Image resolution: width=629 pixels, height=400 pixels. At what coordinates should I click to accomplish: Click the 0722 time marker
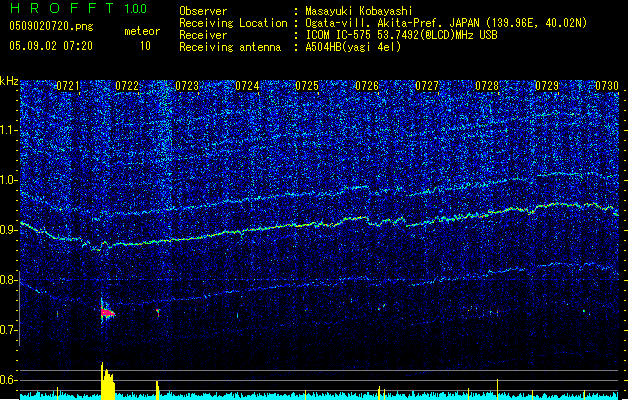(x=128, y=87)
